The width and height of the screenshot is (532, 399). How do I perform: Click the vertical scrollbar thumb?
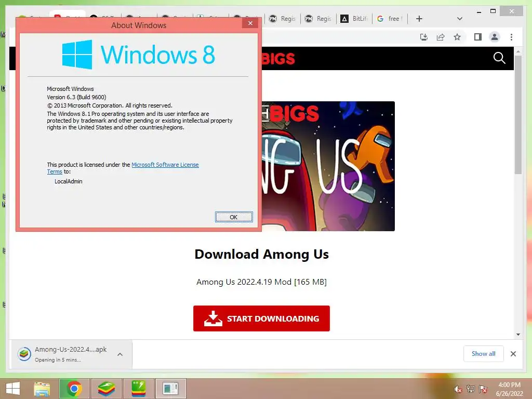[518, 115]
